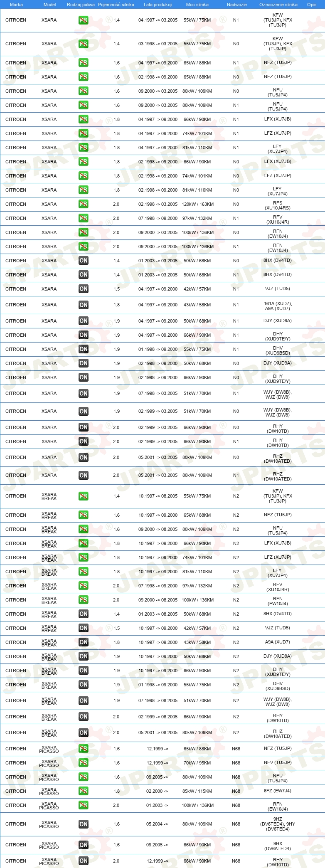Click the ON icon in the Xsara WJY 07.1998 N1 row
This screenshot has width=325, height=868.
click(x=84, y=393)
